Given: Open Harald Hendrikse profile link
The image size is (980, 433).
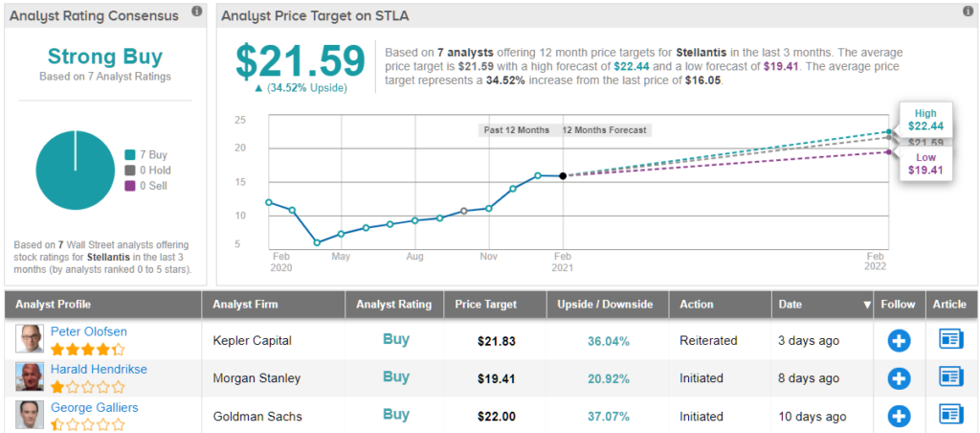Looking at the screenshot, I should (x=100, y=369).
